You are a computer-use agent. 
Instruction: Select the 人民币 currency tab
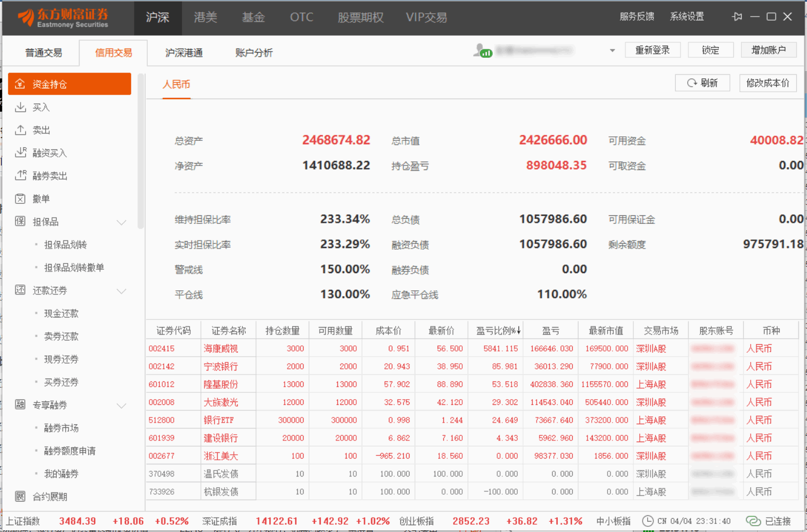pos(176,84)
